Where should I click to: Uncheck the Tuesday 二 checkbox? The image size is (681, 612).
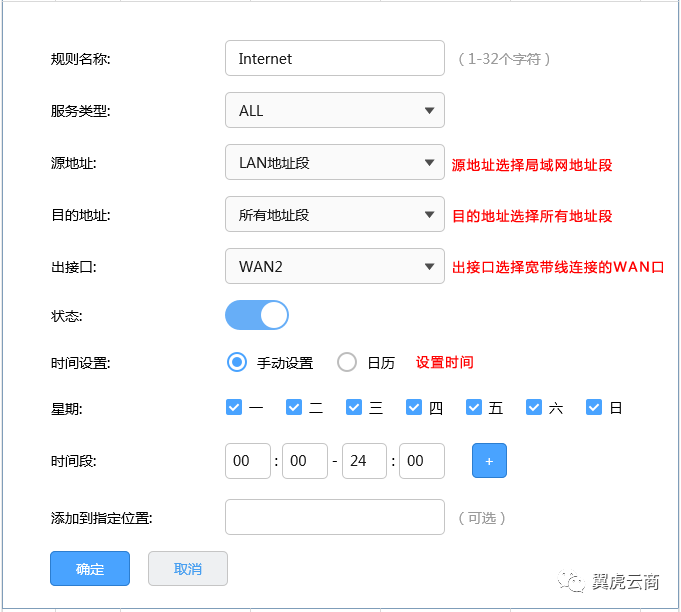[294, 407]
